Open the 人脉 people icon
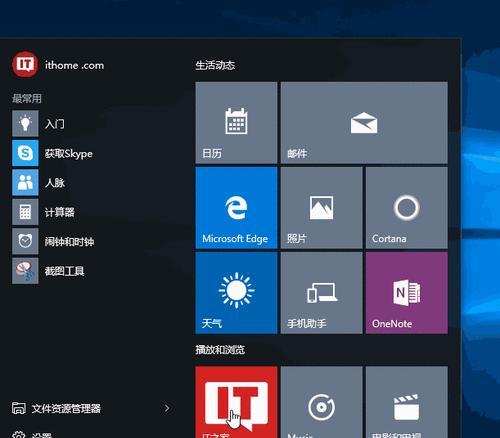Image resolution: width=500 pixels, height=438 pixels. (25, 182)
